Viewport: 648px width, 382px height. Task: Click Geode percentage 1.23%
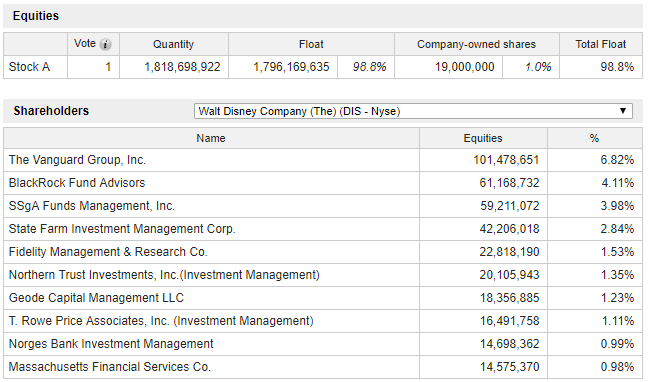(x=617, y=298)
